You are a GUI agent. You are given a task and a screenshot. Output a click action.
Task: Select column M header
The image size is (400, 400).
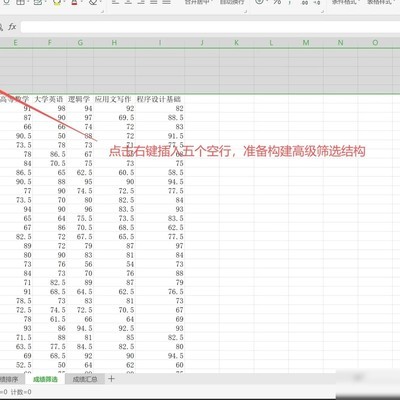pos(306,43)
